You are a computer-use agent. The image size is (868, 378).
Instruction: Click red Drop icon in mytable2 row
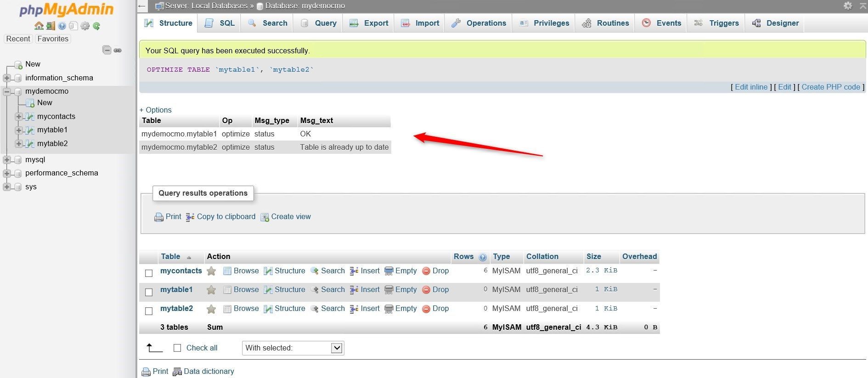(426, 309)
